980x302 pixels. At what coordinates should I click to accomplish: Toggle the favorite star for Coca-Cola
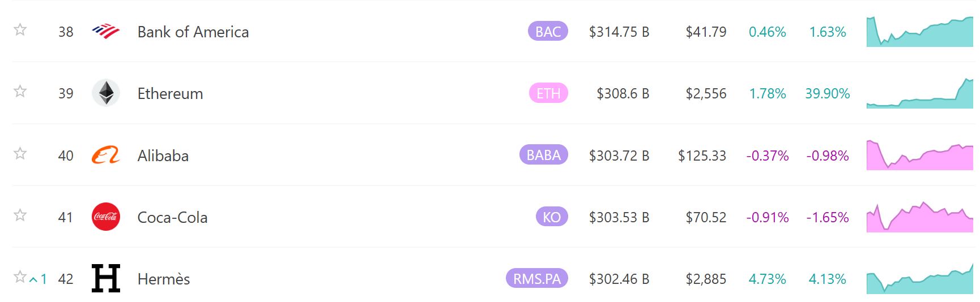20,215
